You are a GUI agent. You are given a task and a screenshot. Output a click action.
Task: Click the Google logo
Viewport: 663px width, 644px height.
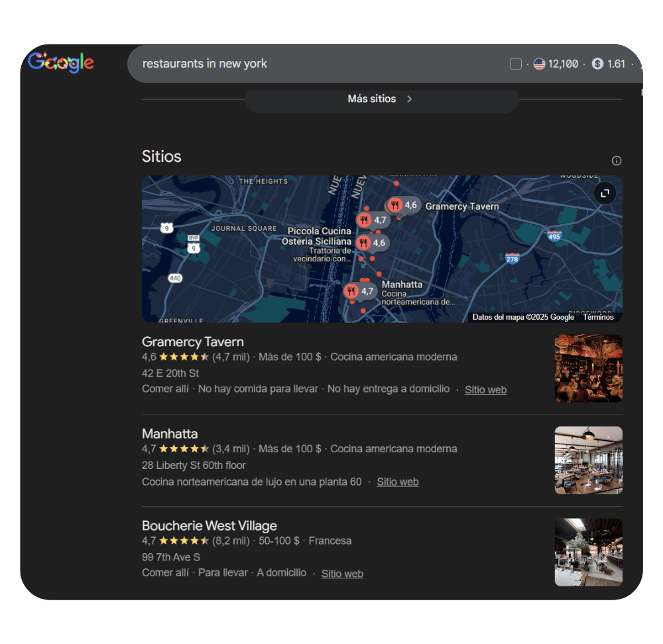click(x=60, y=63)
